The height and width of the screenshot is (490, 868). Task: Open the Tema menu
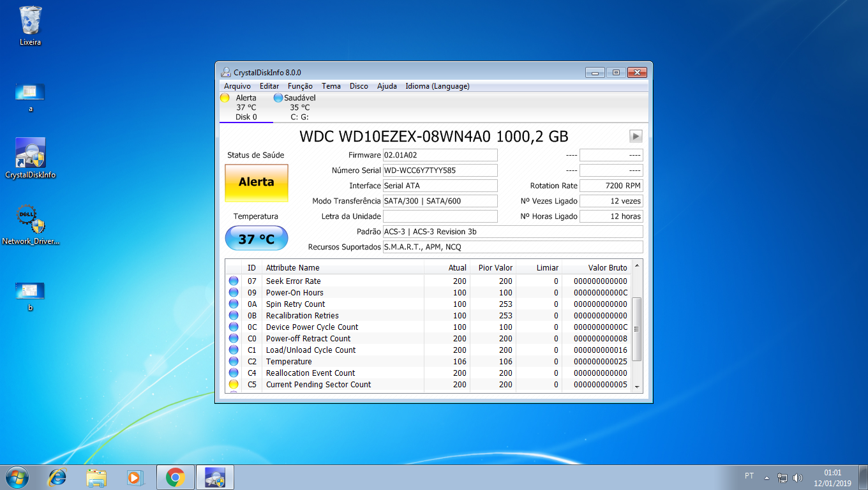(331, 86)
